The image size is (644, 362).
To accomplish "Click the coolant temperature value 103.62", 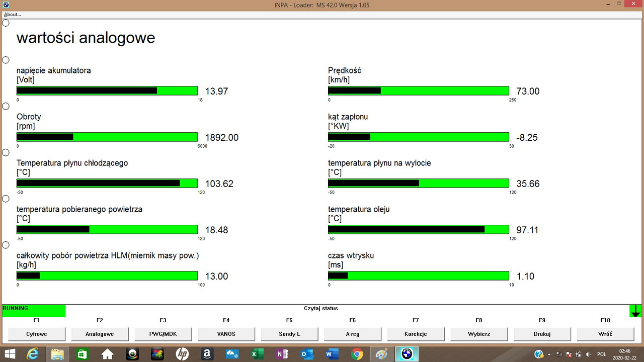I will [x=219, y=184].
